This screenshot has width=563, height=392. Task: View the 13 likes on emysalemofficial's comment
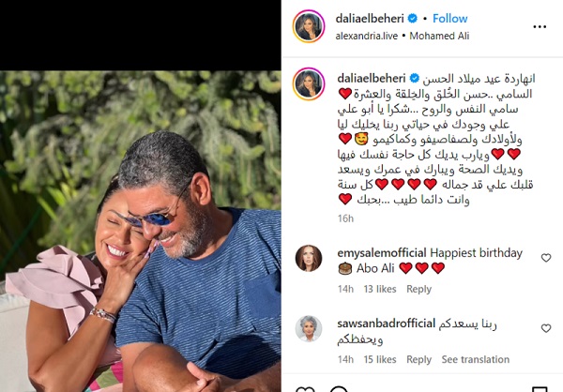point(380,289)
